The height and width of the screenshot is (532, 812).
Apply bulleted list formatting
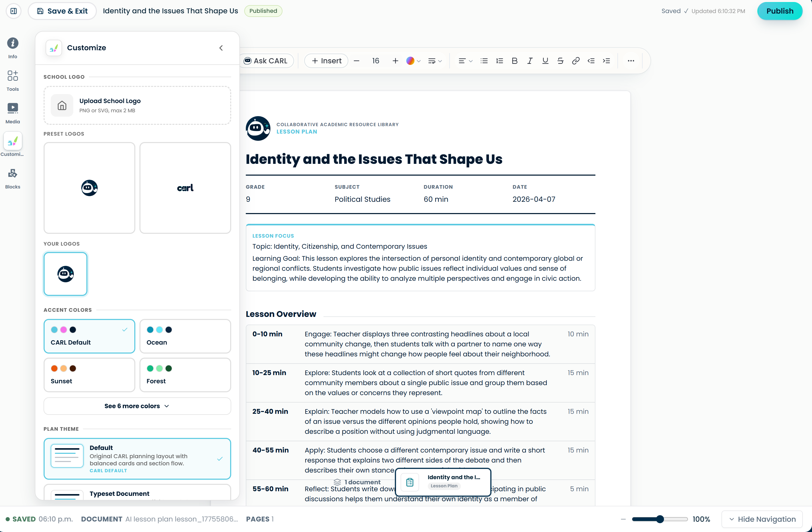[484, 61]
